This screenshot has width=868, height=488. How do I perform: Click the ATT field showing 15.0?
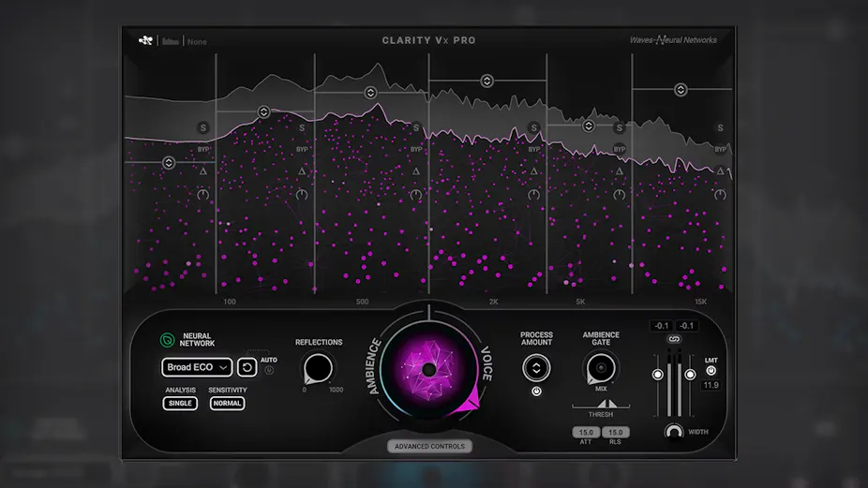[x=586, y=432]
